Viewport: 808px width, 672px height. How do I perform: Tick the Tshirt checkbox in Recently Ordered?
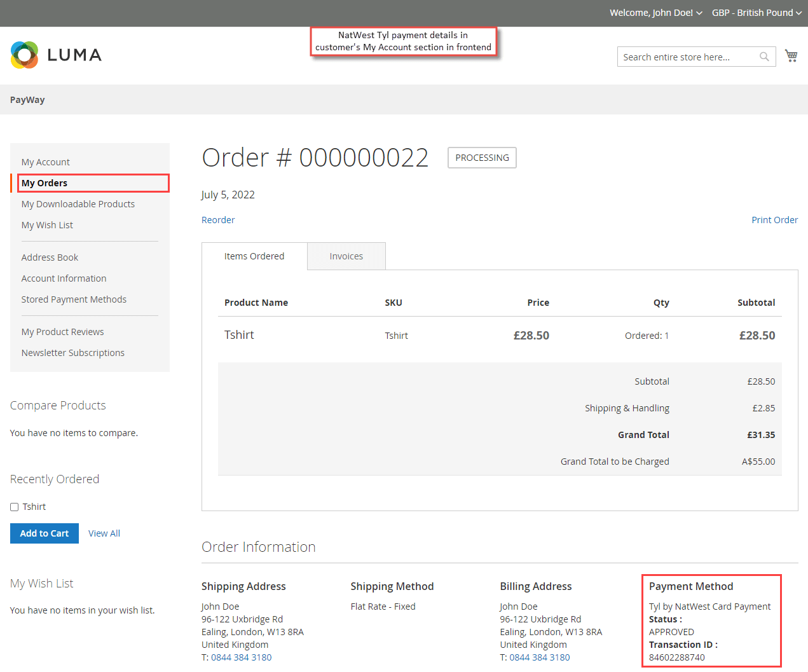[x=14, y=507]
